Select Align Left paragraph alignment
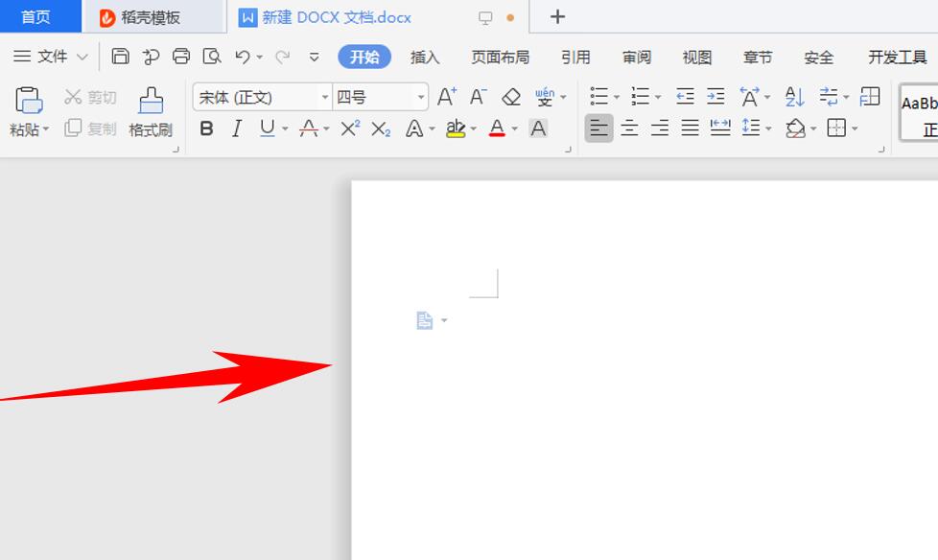938x560 pixels. 598,128
